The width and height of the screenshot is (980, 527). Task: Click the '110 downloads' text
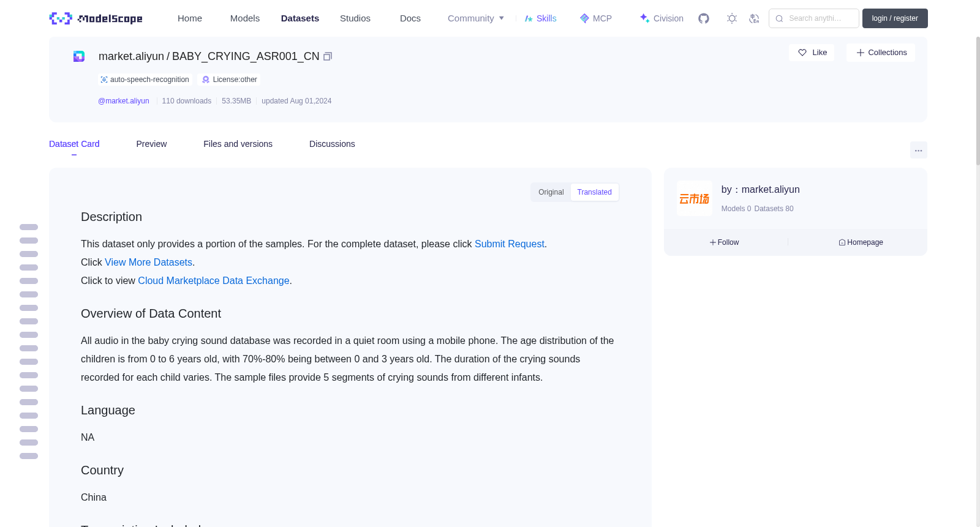point(187,101)
